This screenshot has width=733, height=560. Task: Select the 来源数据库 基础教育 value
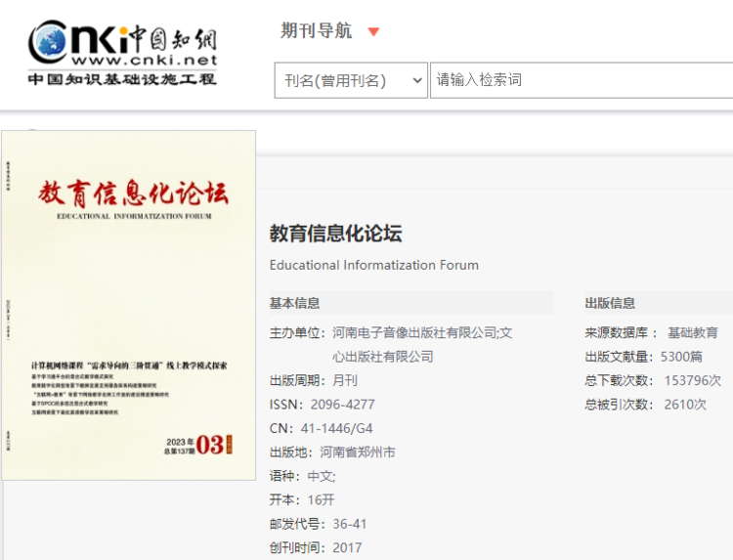pyautogui.click(x=693, y=333)
